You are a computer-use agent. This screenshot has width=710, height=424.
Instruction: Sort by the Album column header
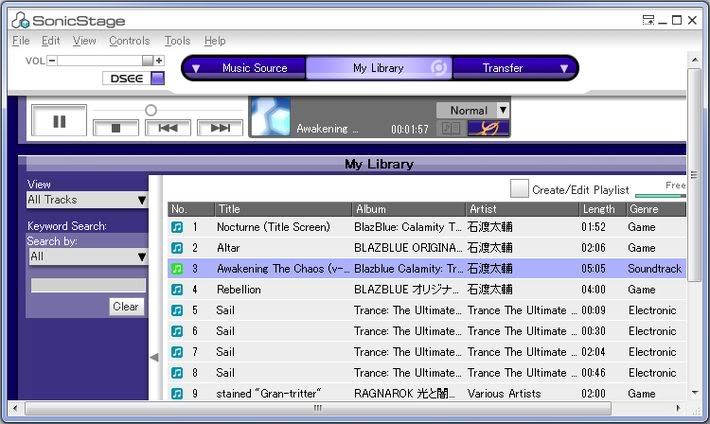pos(409,209)
